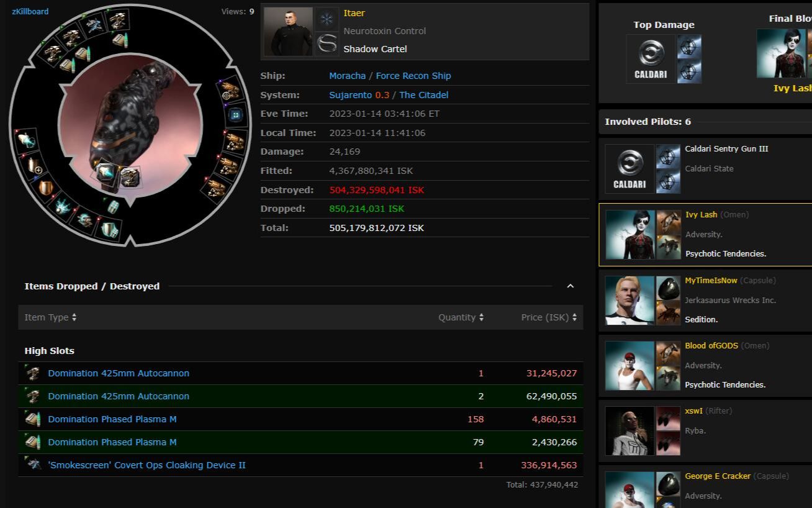Open the Caldari Sentry Gun III entry
Viewport: 812px width, 508px height.
726,149
